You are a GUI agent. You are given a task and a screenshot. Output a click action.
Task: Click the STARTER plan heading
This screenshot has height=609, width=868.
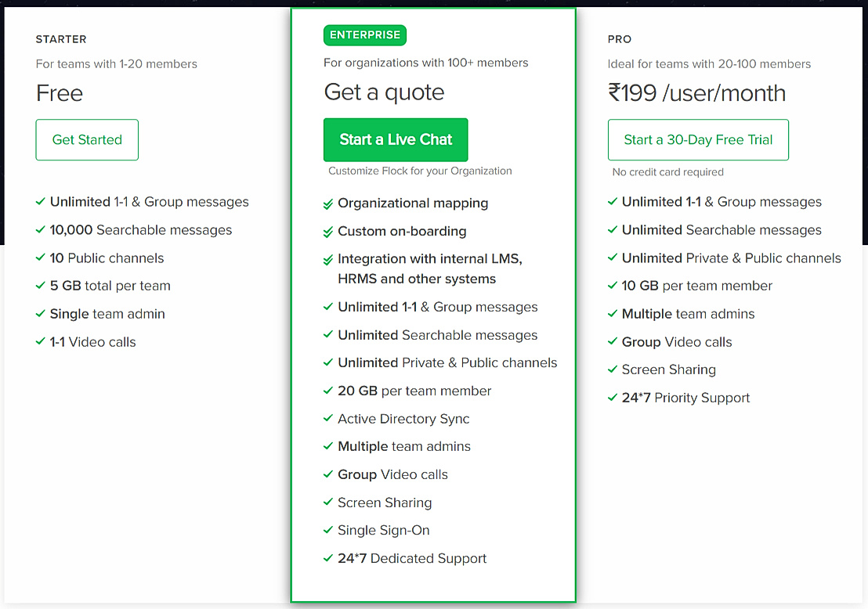pyautogui.click(x=61, y=39)
